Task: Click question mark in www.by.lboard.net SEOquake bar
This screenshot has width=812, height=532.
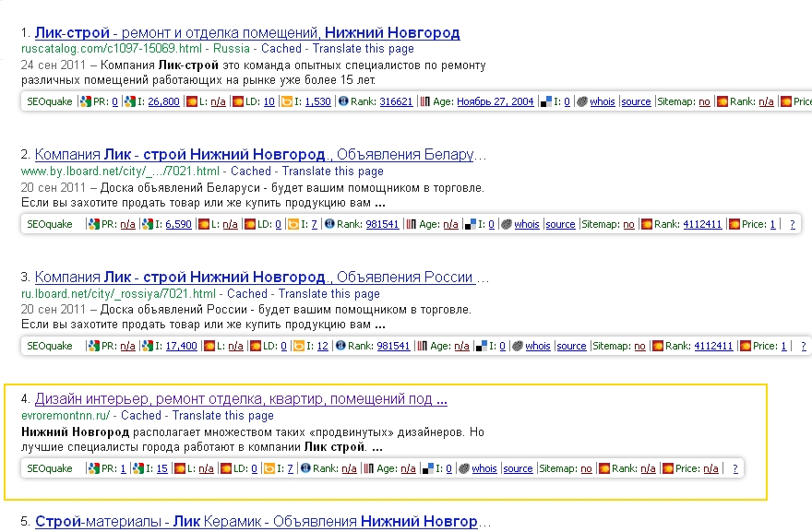Action: coord(793,225)
